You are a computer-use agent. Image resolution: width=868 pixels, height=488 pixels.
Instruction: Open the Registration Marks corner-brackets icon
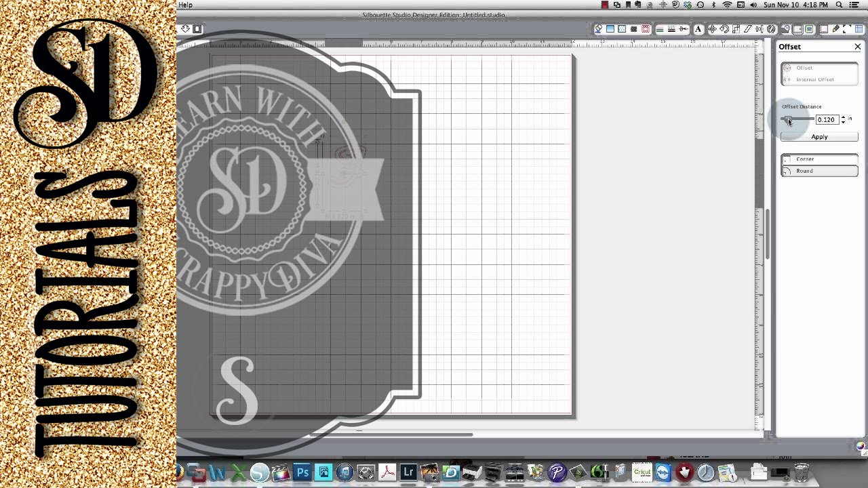coord(847,29)
